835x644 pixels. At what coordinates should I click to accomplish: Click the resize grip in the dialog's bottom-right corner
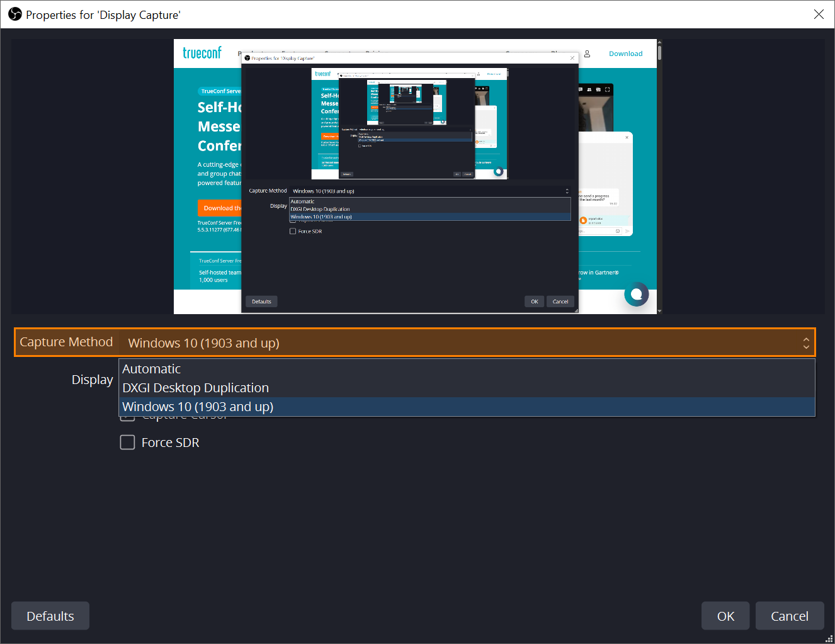829,638
